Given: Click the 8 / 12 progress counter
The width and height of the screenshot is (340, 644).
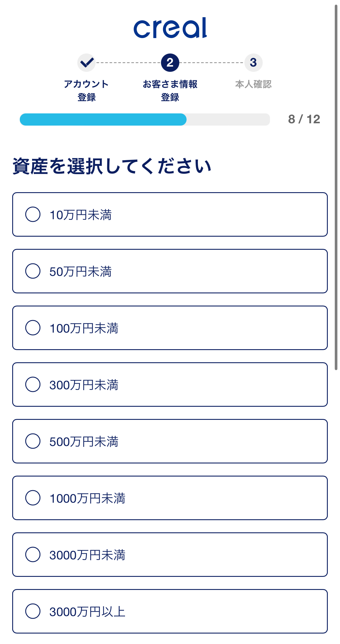Looking at the screenshot, I should (x=304, y=119).
